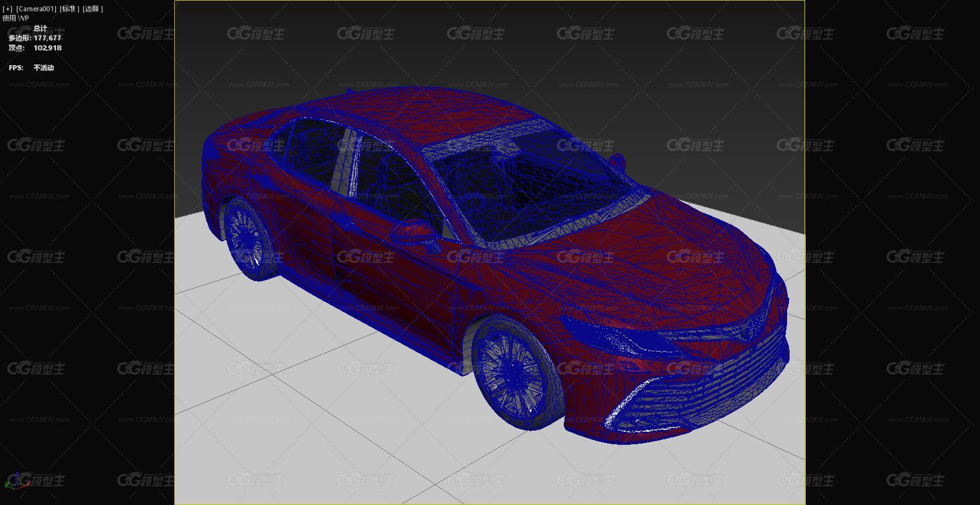
Task: Select the 多边形 count value 177,677
Action: click(x=48, y=38)
